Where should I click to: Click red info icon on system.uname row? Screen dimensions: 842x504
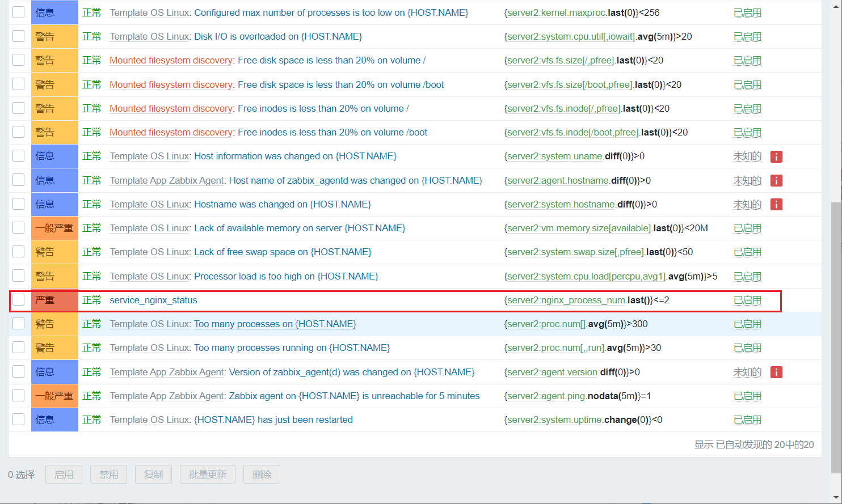click(776, 156)
